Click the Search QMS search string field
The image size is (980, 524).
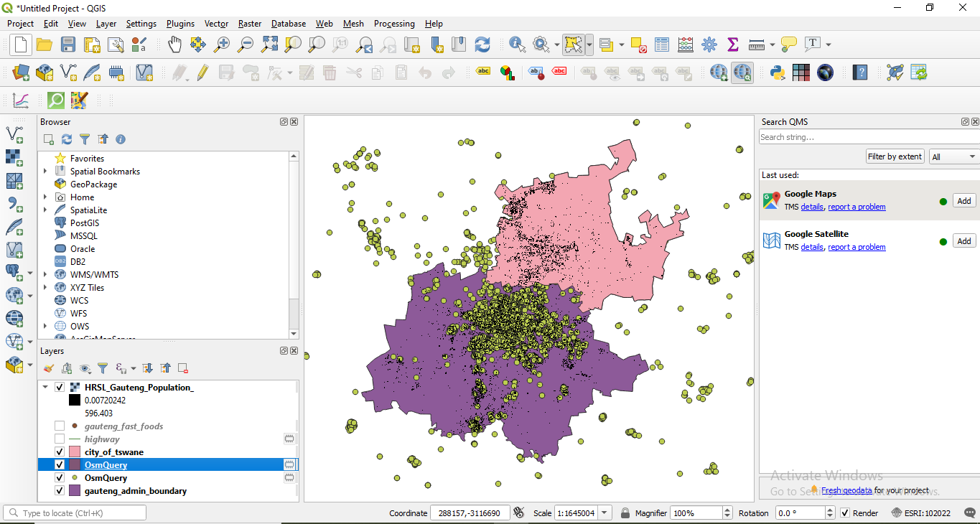[869, 137]
